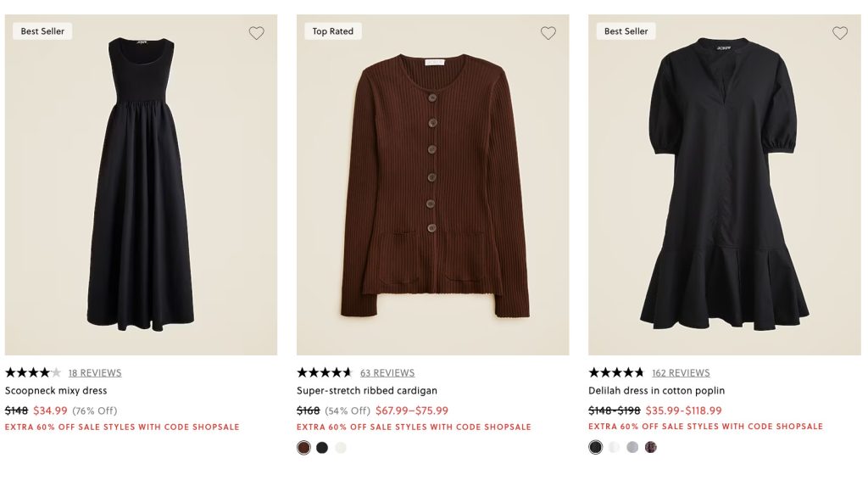Screen dimensions: 868x486
Task: Pick the ivory swatch for the cardigan
Action: 341,448
